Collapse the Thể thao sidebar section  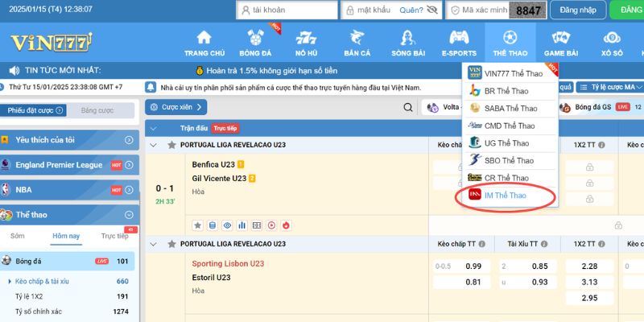(129, 215)
